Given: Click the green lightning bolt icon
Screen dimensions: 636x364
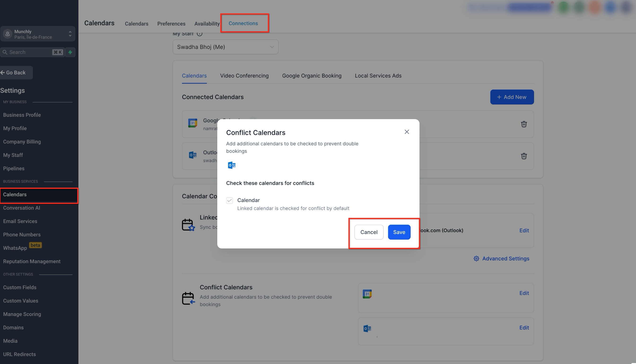Looking at the screenshot, I should coord(70,52).
